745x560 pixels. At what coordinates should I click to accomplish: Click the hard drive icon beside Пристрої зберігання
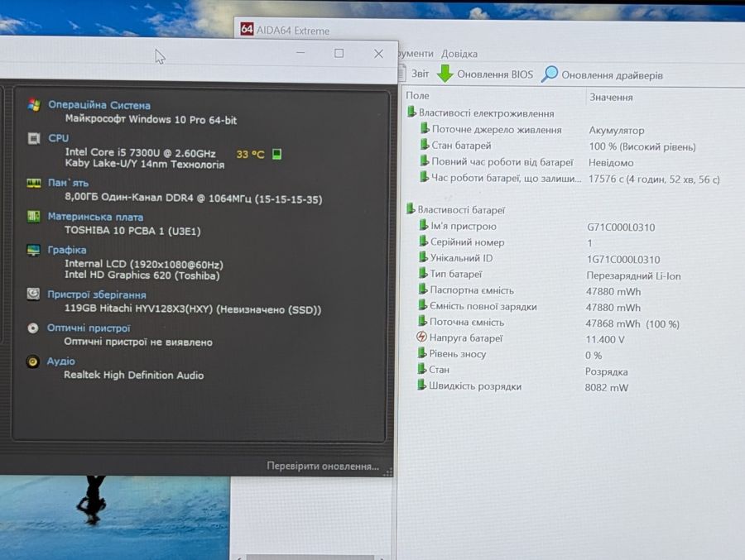point(33,294)
